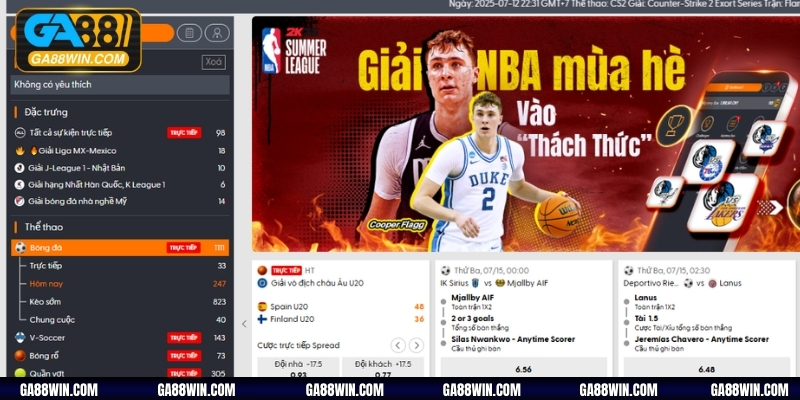The image size is (800, 400).
Task: Click the TRỰC TIẾP badge on U20 card
Action: coord(286,270)
